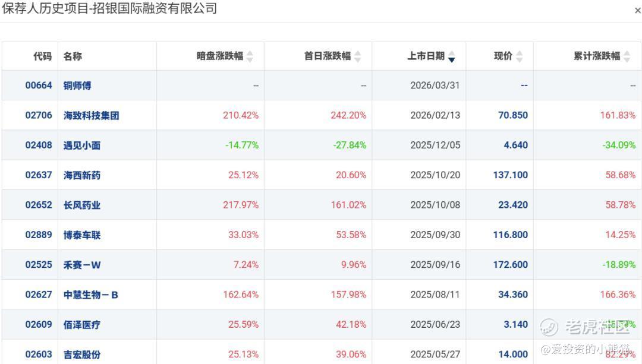Open stock code 02609

tap(39, 324)
